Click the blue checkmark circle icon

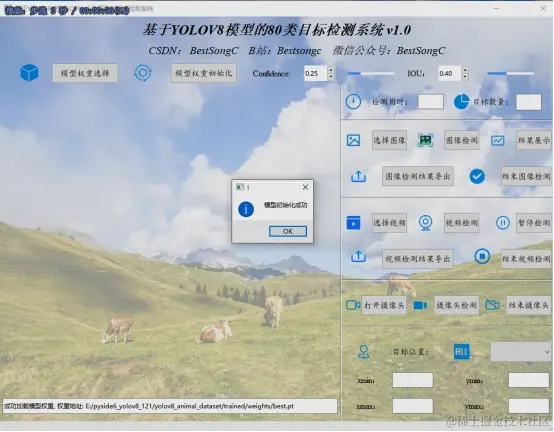click(x=477, y=176)
